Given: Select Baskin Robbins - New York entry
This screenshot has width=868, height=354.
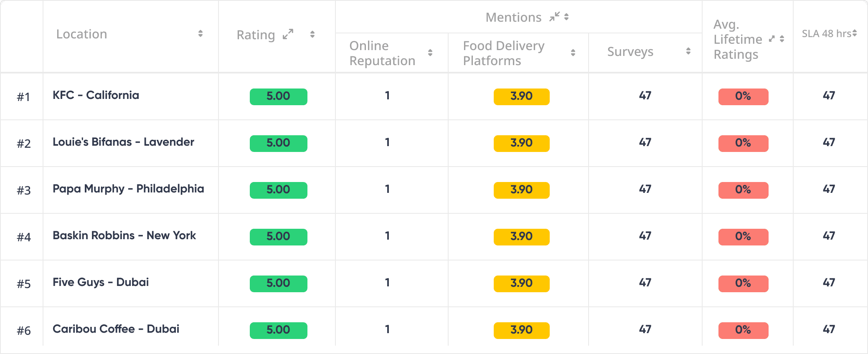Looking at the screenshot, I should pyautogui.click(x=124, y=235).
